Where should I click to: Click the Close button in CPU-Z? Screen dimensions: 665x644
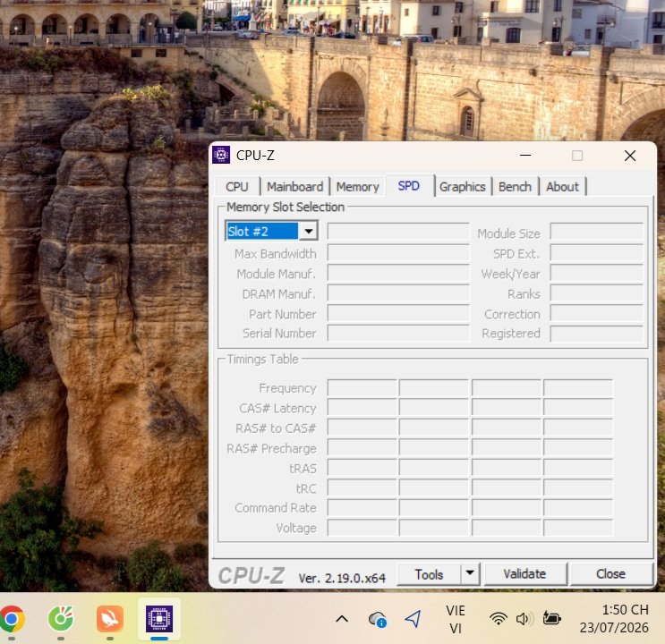610,574
